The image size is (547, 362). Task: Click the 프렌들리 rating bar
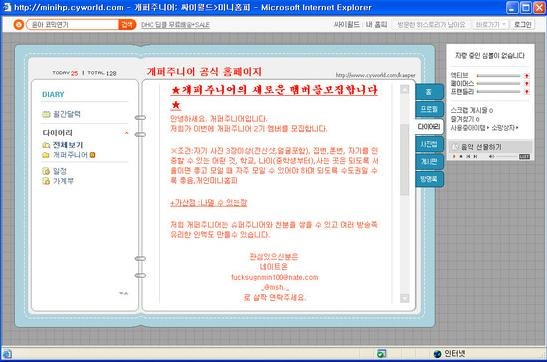(499, 92)
